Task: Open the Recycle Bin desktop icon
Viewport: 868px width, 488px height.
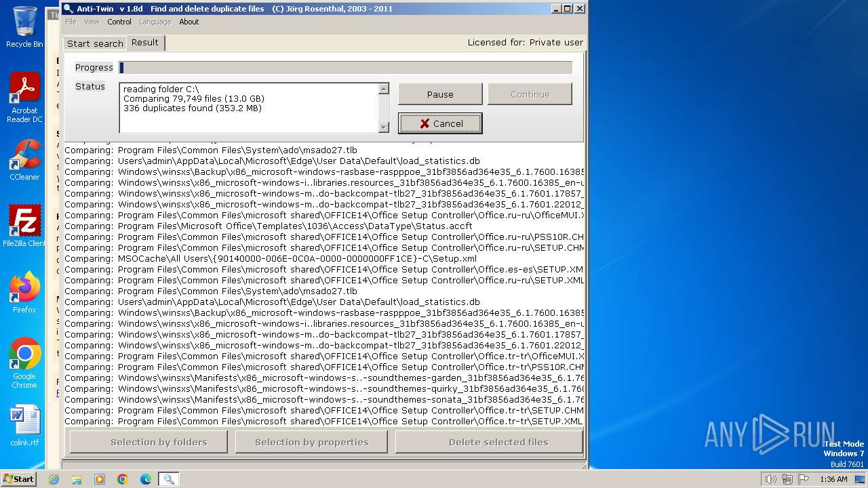Action: click(24, 27)
